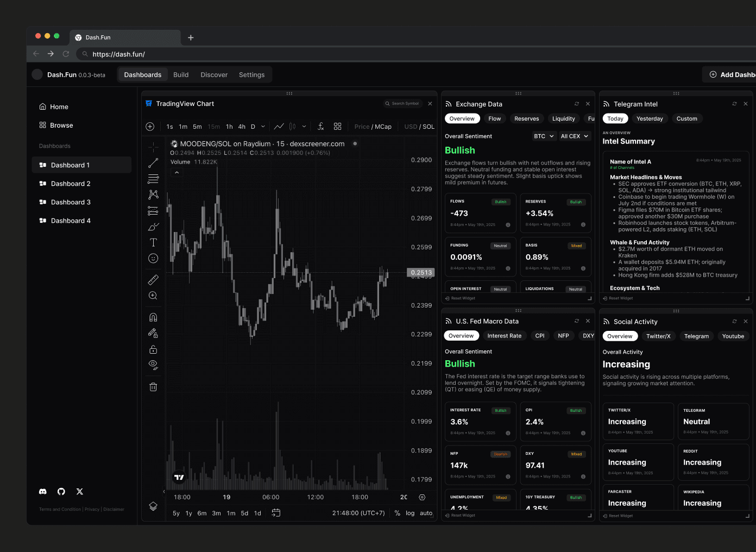This screenshot has height=552, width=756.
Task: Expand the timeframe interval dropdown
Action: pyautogui.click(x=263, y=127)
